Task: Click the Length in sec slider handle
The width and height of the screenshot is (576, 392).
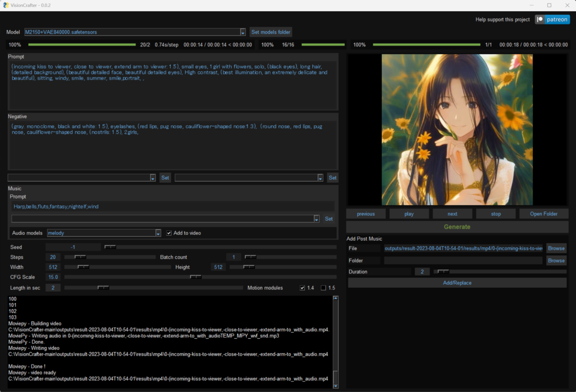Action: (x=103, y=288)
